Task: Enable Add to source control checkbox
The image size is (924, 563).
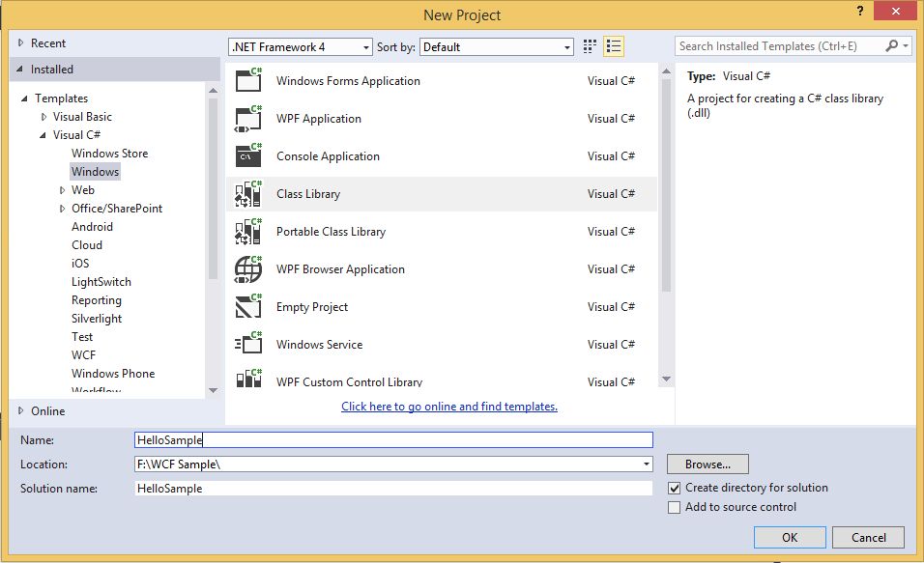Action: pos(675,508)
